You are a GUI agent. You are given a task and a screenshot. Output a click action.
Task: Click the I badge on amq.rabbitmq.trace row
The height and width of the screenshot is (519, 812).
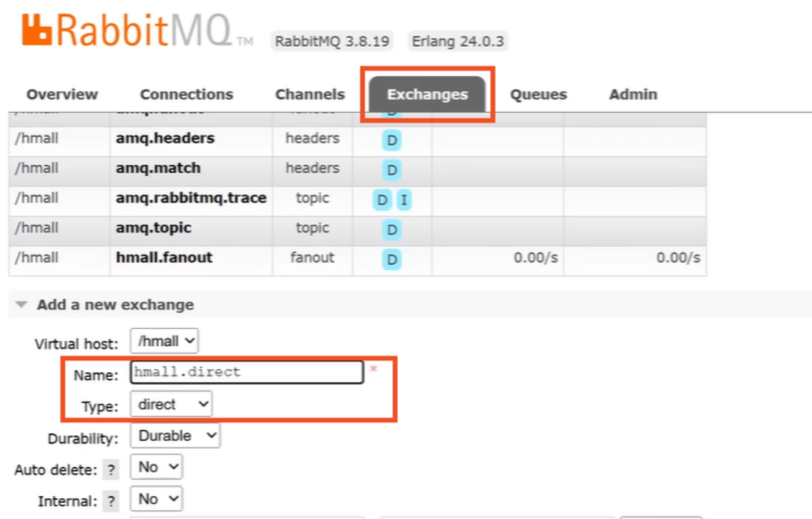pyautogui.click(x=404, y=200)
